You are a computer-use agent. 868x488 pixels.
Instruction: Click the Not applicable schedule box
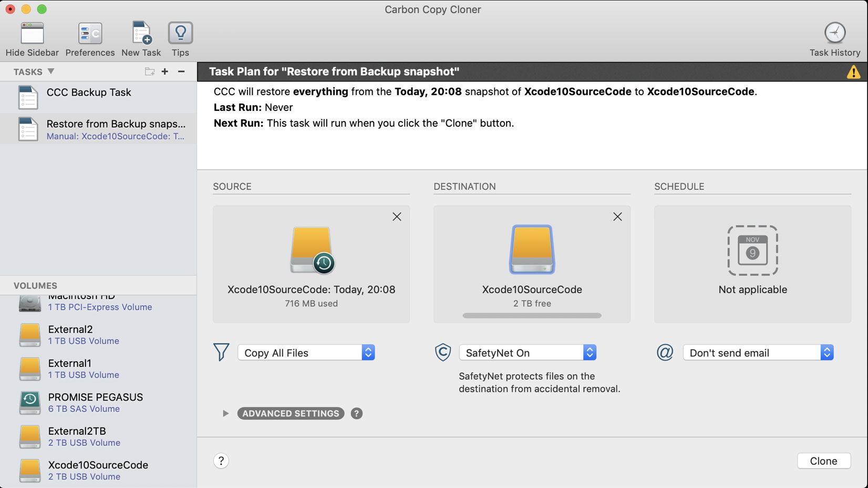click(752, 264)
